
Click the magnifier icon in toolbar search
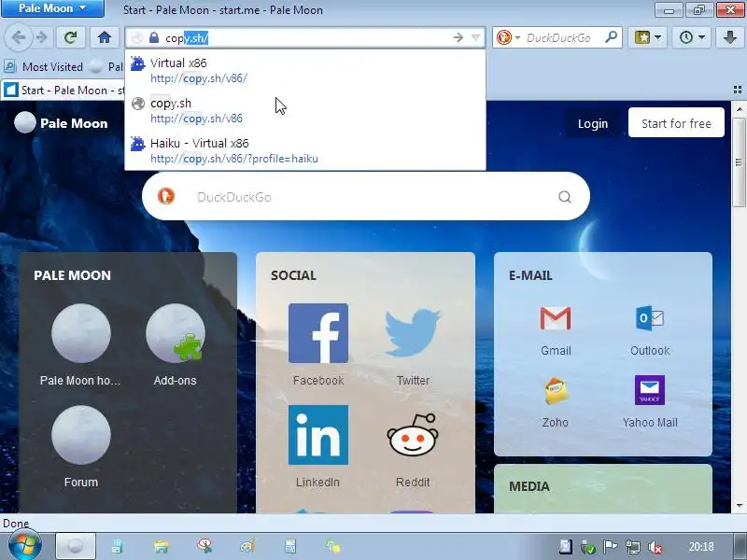[611, 37]
